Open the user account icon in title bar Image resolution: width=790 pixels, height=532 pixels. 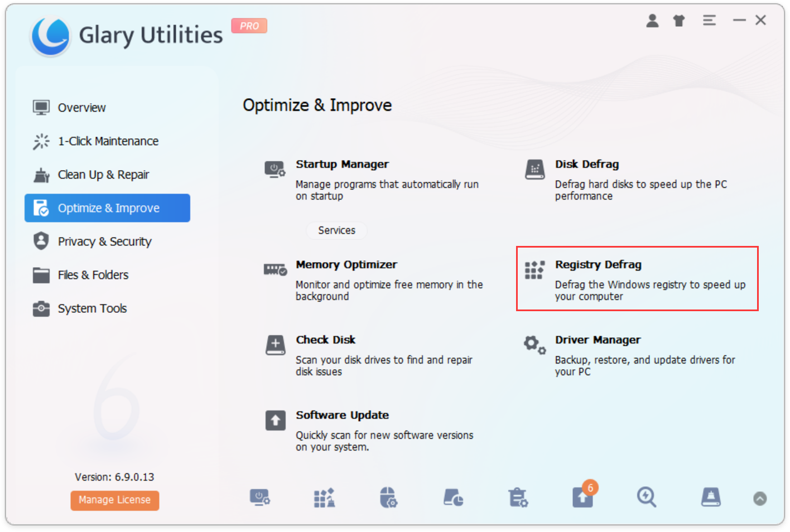(x=652, y=21)
